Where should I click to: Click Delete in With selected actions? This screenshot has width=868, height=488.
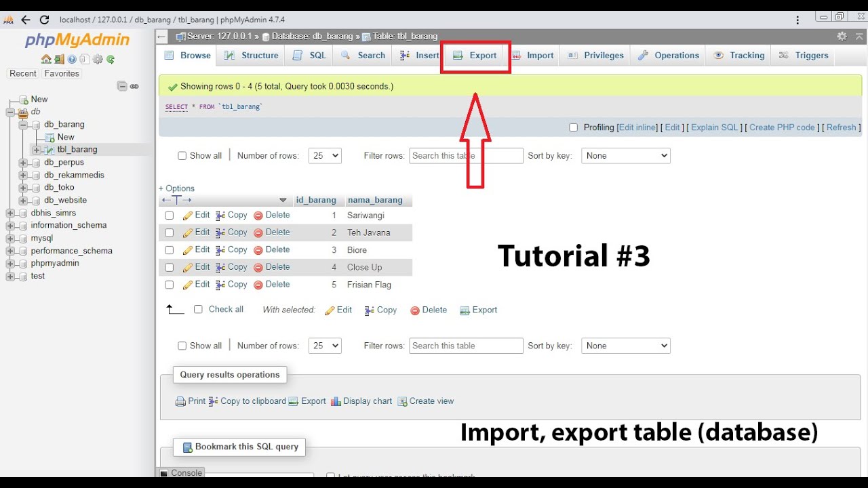(x=428, y=310)
